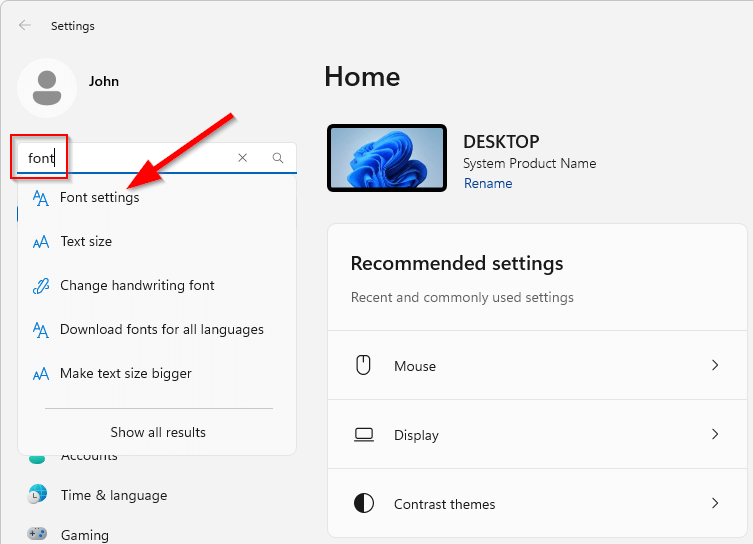Expand the Mouse row chevron
The height and width of the screenshot is (544, 753).
[715, 365]
